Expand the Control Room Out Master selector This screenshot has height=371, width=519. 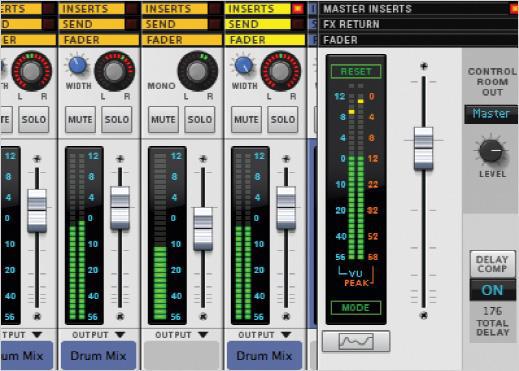tap(491, 114)
